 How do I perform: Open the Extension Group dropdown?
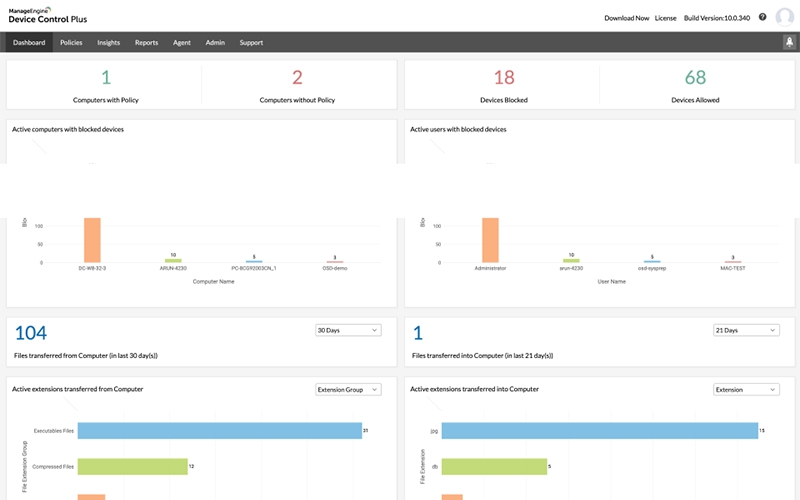pos(347,389)
